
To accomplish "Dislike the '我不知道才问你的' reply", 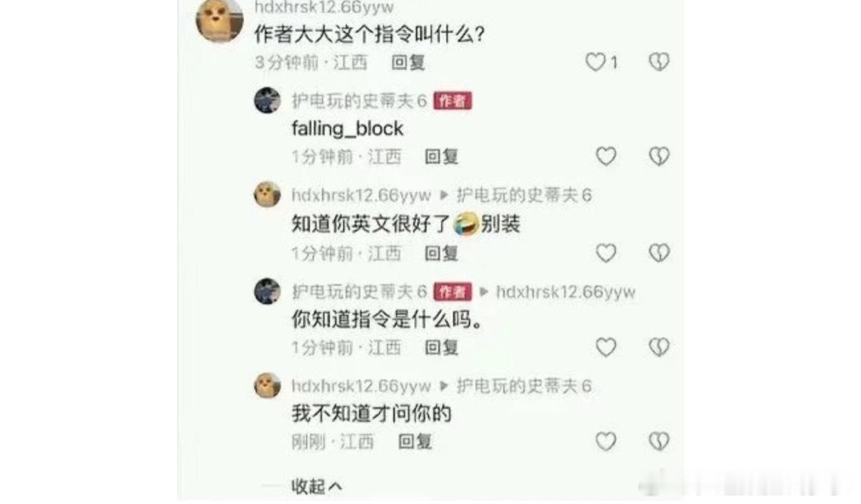I will 658,442.
